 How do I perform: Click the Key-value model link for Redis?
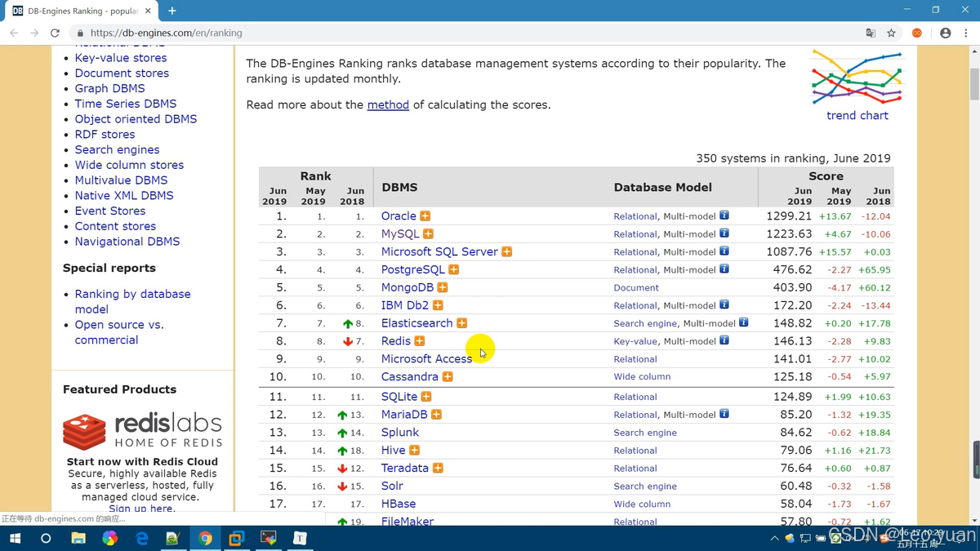pos(635,341)
